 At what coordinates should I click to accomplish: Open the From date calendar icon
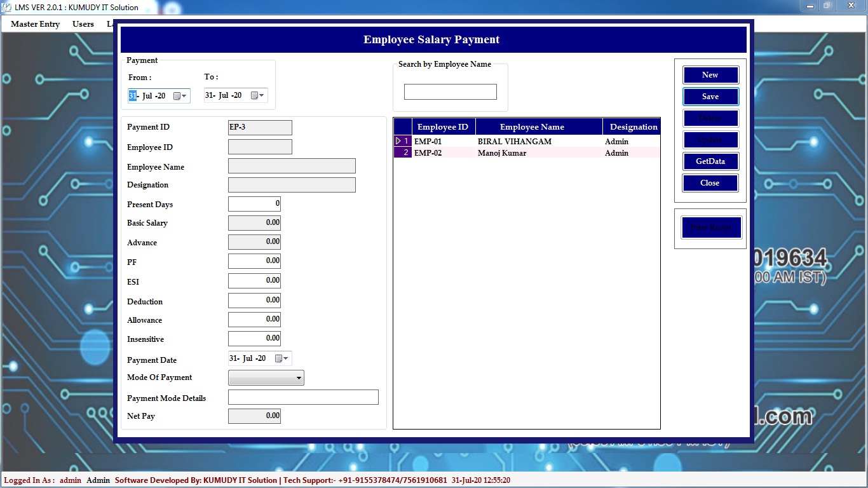tap(177, 96)
